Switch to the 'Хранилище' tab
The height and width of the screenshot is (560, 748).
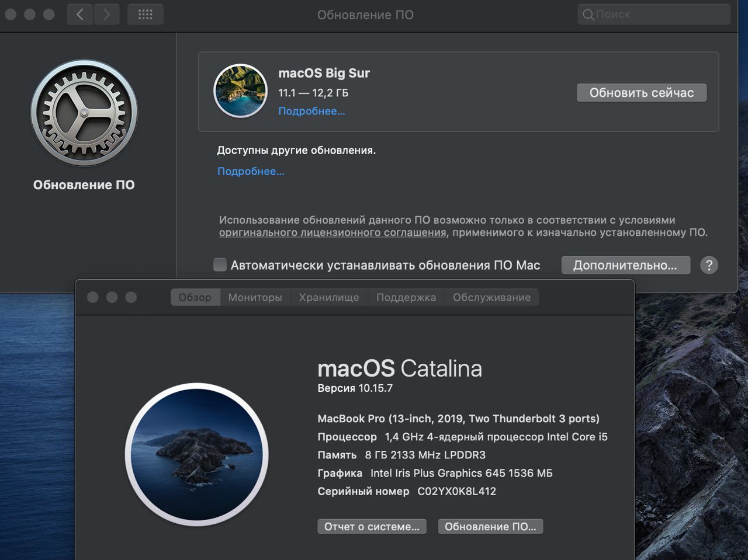329,297
